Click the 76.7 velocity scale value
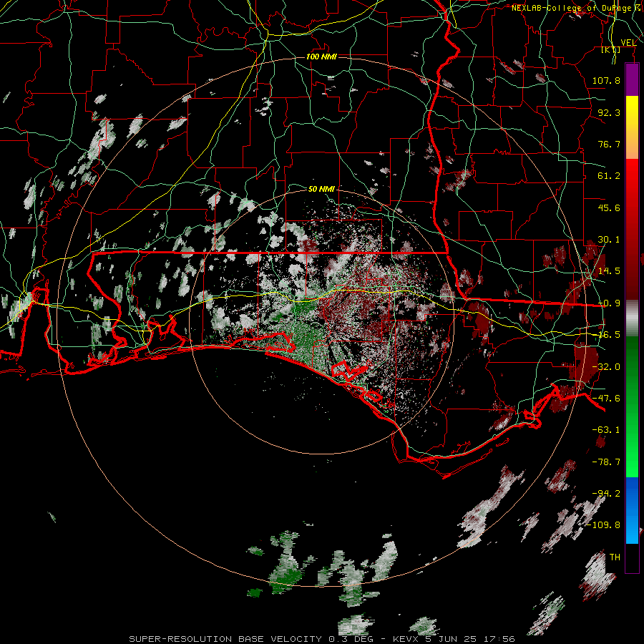The height and width of the screenshot is (644, 644). coord(609,144)
